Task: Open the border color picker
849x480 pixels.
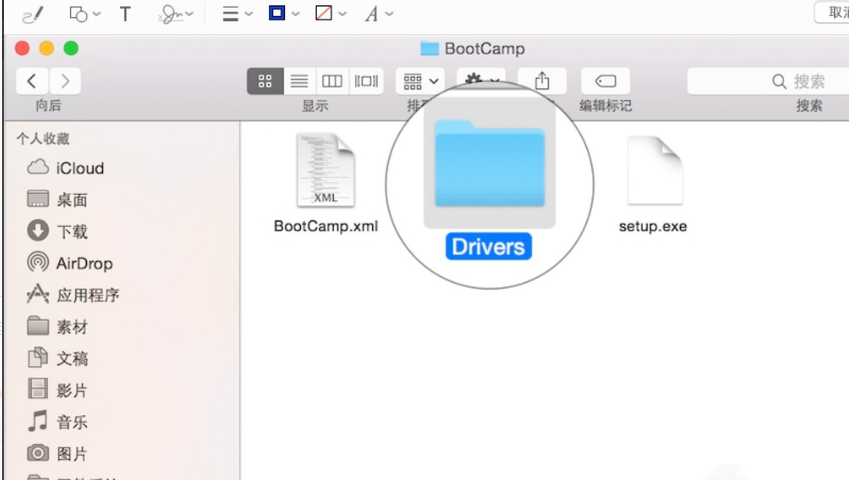Action: (x=283, y=14)
